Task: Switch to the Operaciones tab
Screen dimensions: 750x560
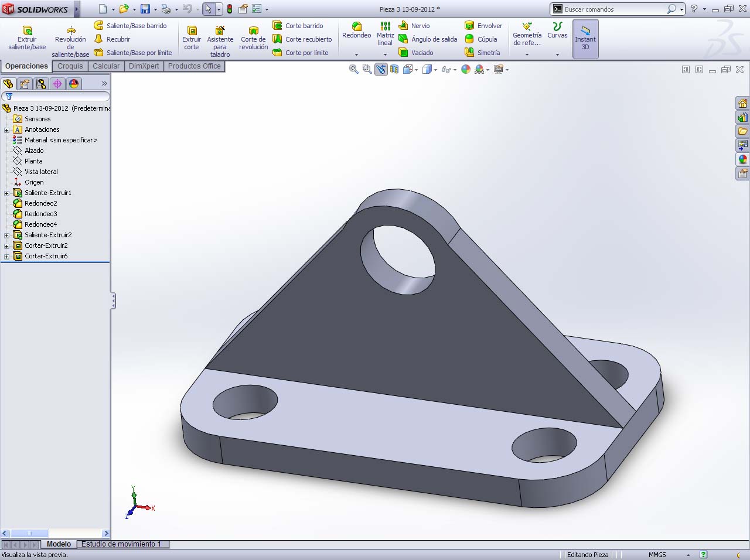Action: tap(26, 66)
